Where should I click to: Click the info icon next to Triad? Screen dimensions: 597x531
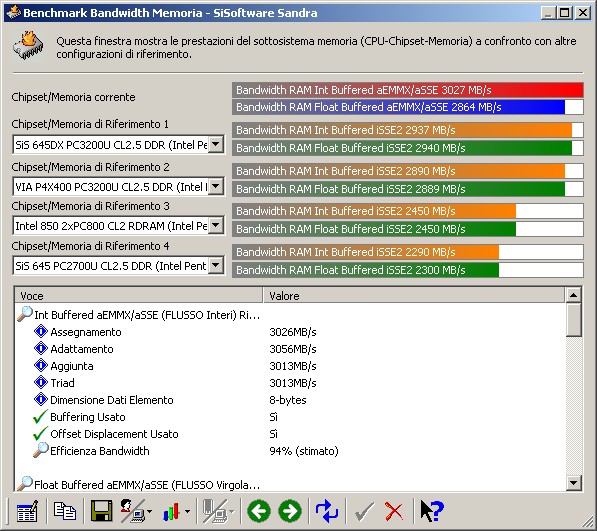click(41, 382)
